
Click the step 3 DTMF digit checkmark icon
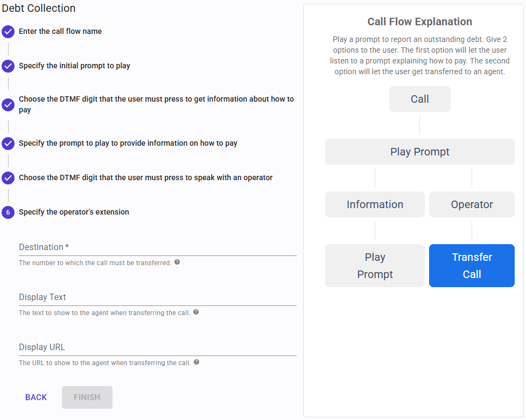(x=8, y=105)
